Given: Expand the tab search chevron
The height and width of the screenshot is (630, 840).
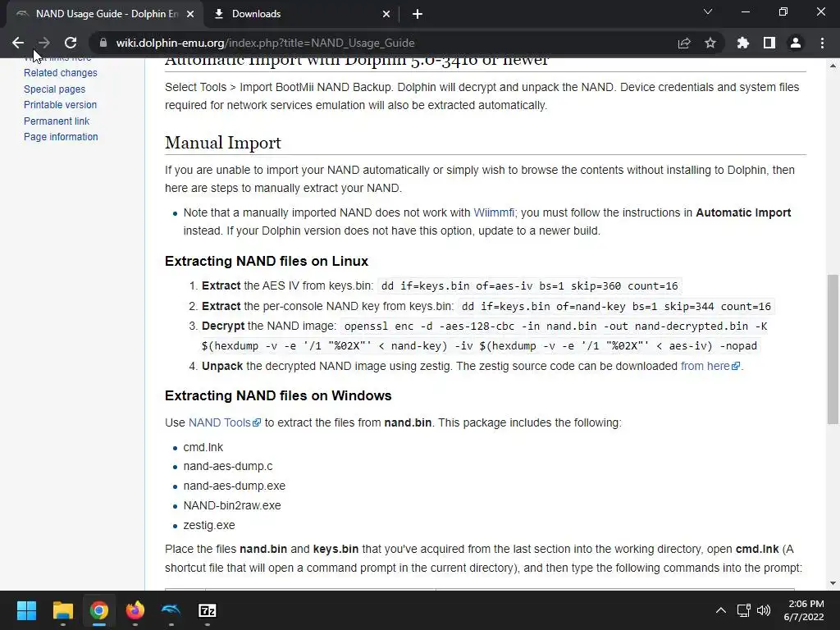Looking at the screenshot, I should coord(708,11).
